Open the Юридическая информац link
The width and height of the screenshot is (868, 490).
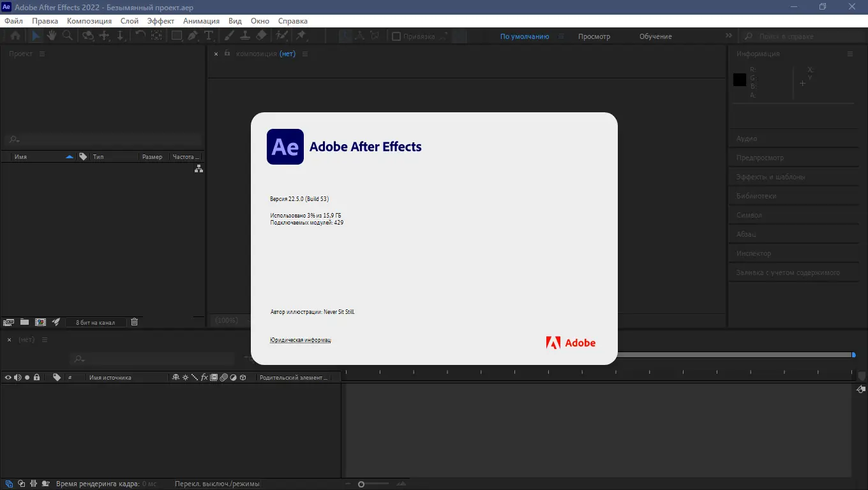(x=301, y=340)
